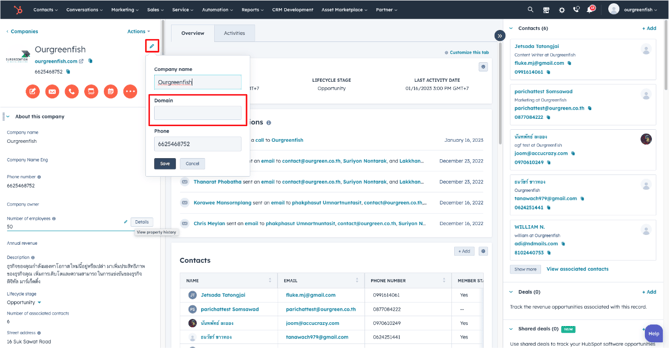
Task: Open the Actions dropdown
Action: 138,31
